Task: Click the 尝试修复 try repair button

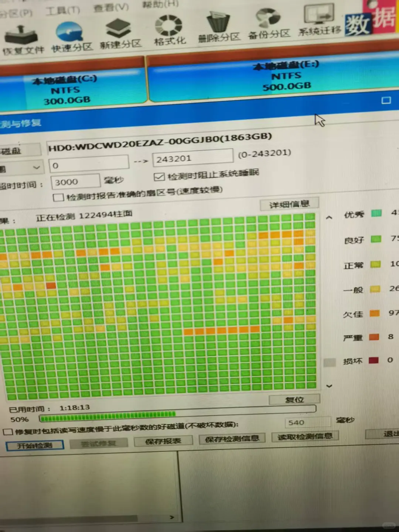Action: [98, 443]
